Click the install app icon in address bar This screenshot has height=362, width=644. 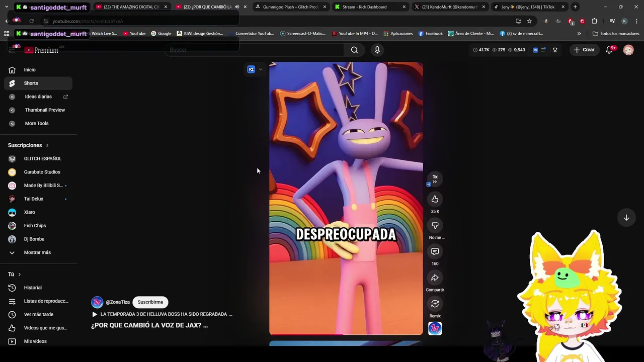pyautogui.click(x=518, y=21)
